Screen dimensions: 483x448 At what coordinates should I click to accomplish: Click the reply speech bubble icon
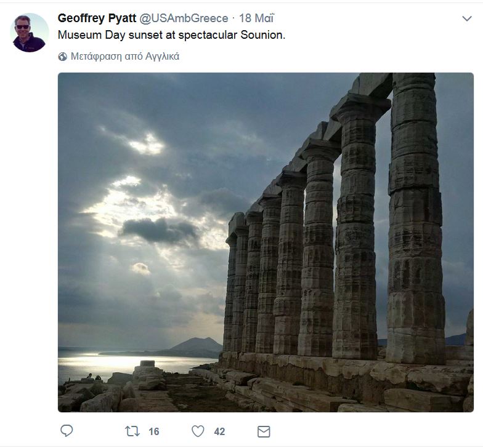pyautogui.click(x=67, y=431)
